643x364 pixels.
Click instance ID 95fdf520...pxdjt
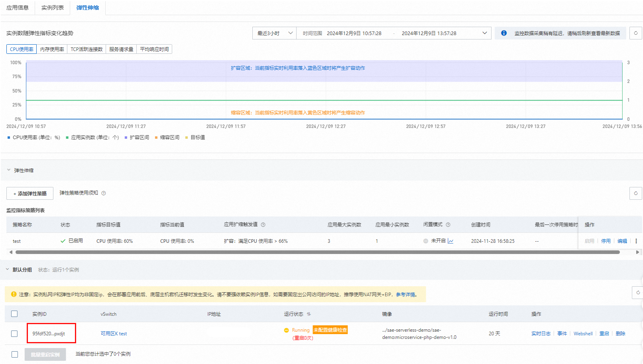pos(49,334)
